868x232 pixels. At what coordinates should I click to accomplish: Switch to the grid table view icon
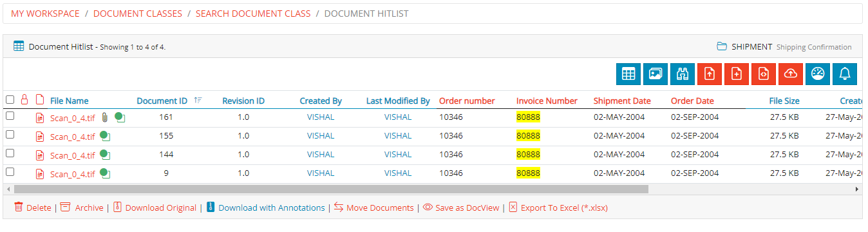[x=628, y=74]
